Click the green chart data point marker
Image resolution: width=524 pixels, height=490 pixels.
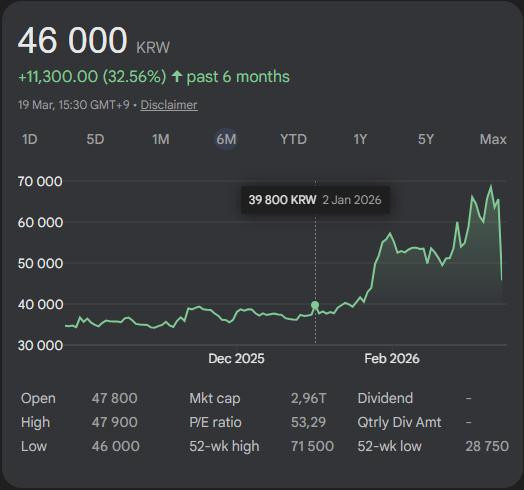coord(315,305)
